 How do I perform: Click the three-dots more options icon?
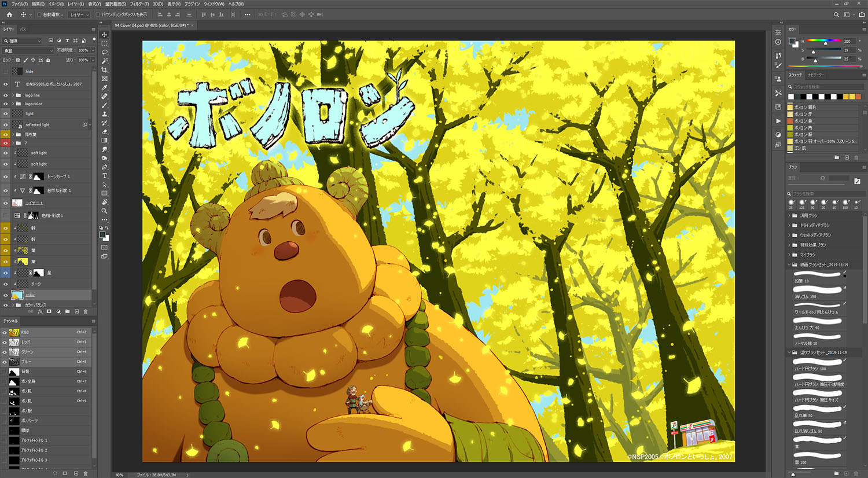(x=248, y=14)
